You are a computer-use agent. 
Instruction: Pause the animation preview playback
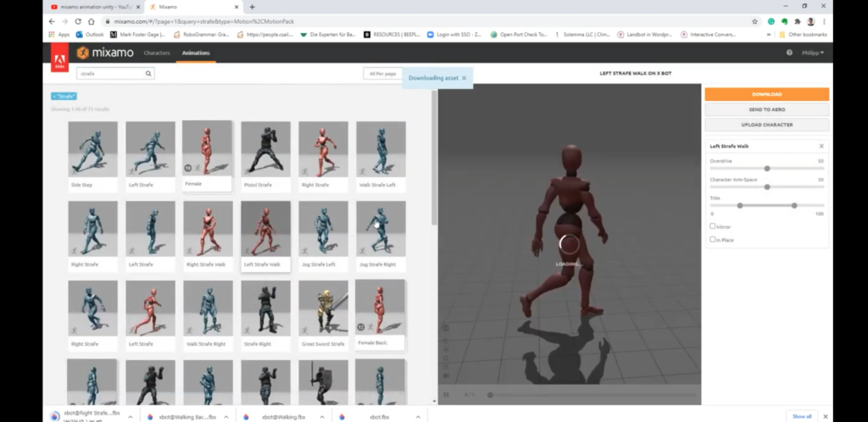pyautogui.click(x=447, y=395)
